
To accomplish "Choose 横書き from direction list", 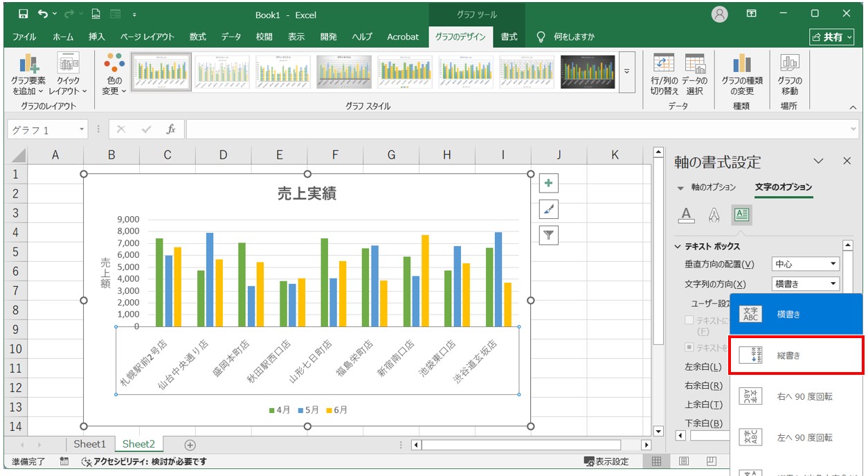I will point(797,314).
